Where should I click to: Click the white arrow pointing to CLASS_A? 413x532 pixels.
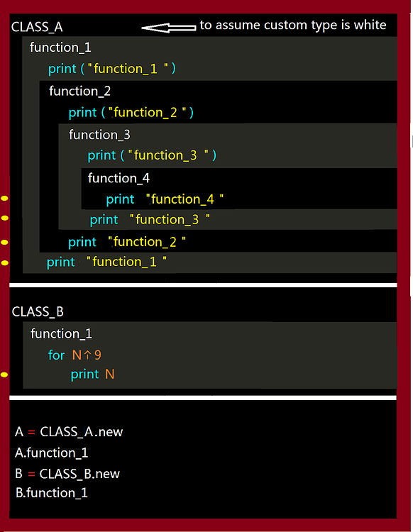coord(168,28)
